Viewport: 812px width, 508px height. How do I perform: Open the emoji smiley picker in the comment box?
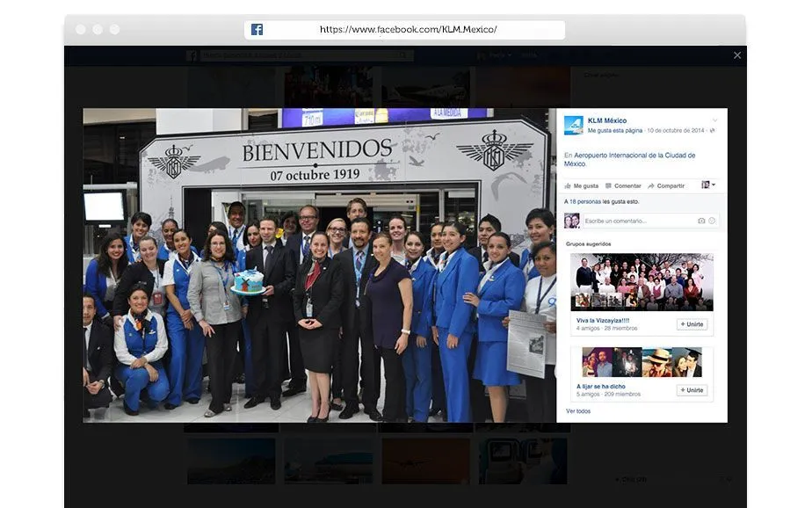[712, 221]
